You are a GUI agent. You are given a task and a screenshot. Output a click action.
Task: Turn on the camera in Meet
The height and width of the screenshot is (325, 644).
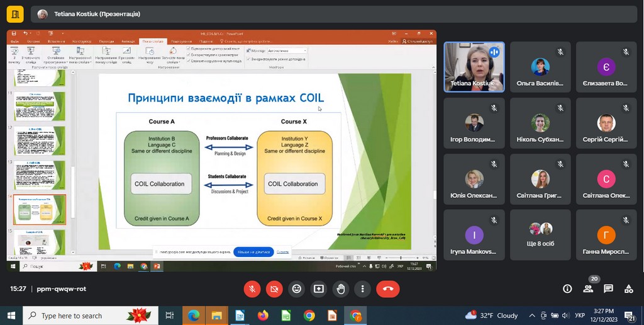[274, 289]
